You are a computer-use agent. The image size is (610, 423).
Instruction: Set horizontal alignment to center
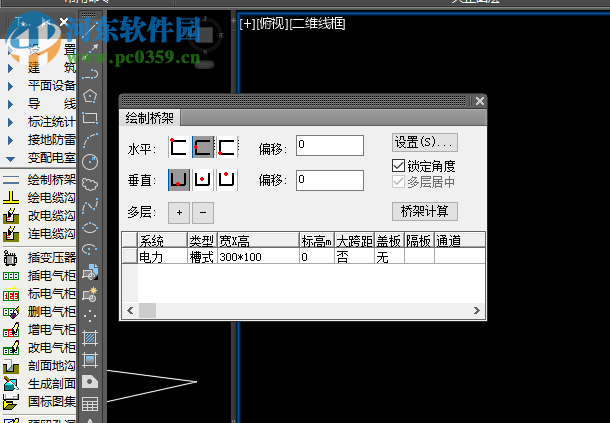tap(203, 147)
